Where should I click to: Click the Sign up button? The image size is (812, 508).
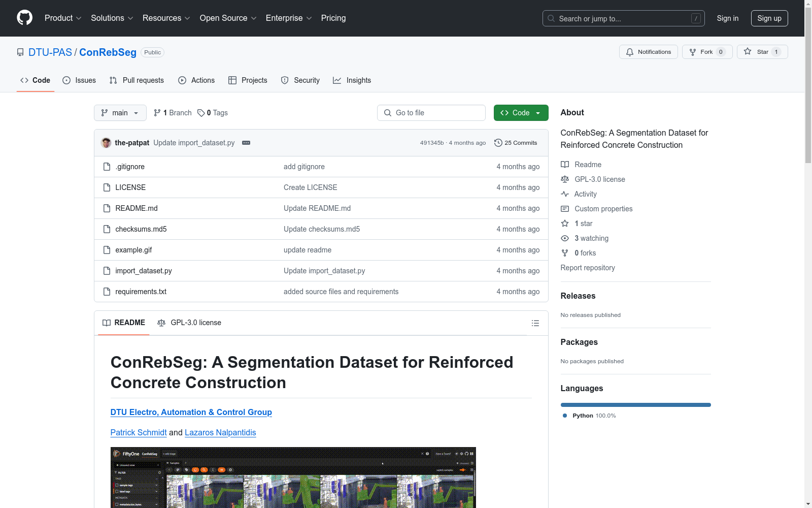tap(769, 18)
